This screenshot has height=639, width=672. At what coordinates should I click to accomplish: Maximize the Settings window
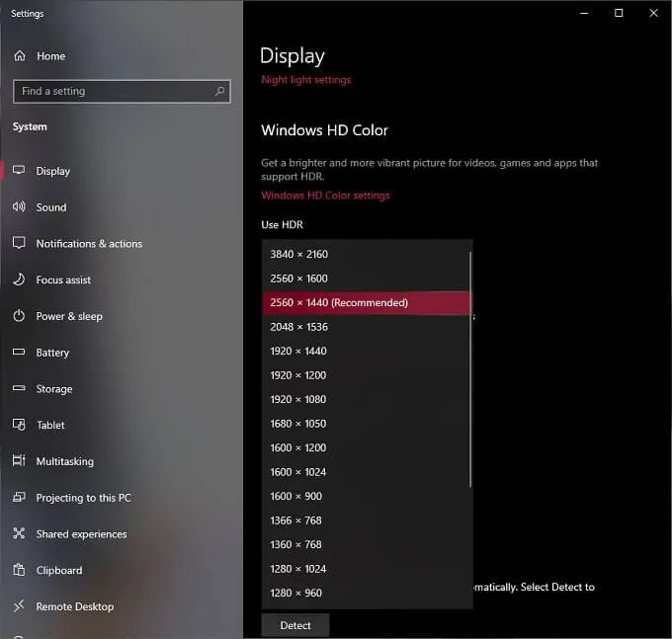pyautogui.click(x=619, y=13)
